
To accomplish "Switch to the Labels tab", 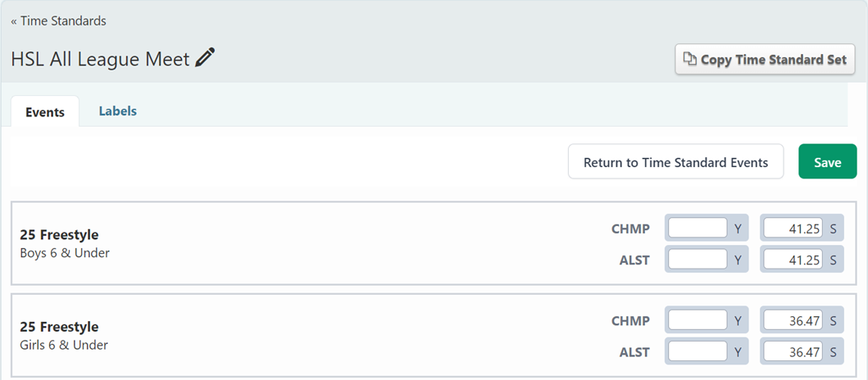I will click(x=117, y=111).
